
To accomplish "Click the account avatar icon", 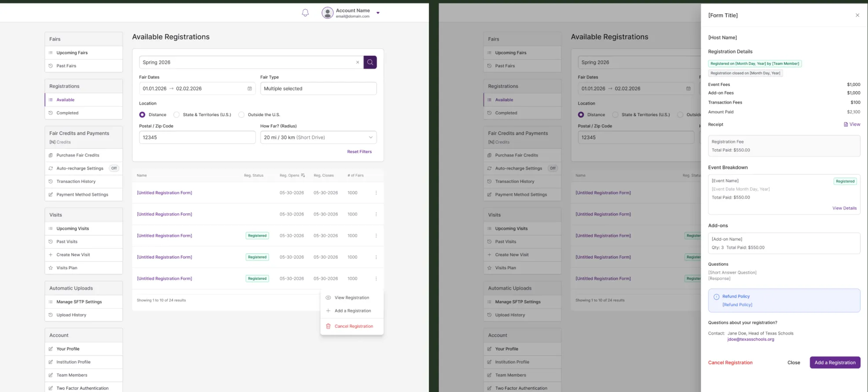I will (x=327, y=13).
